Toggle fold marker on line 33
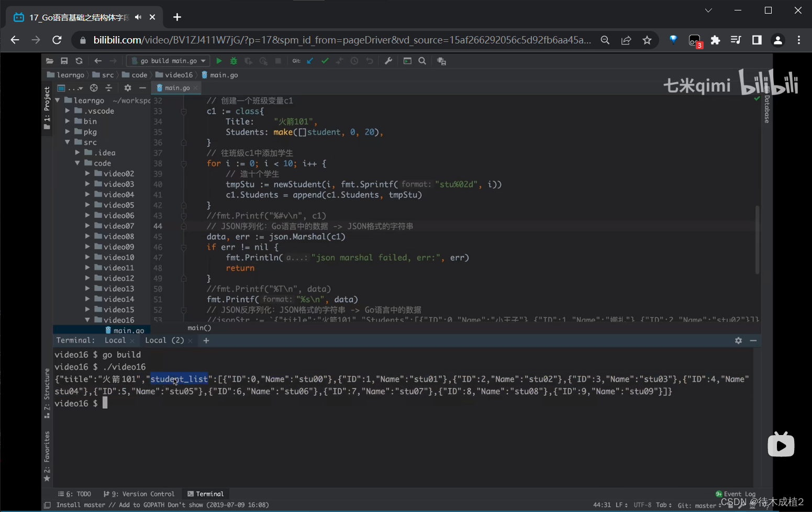The height and width of the screenshot is (512, 812). tap(184, 112)
